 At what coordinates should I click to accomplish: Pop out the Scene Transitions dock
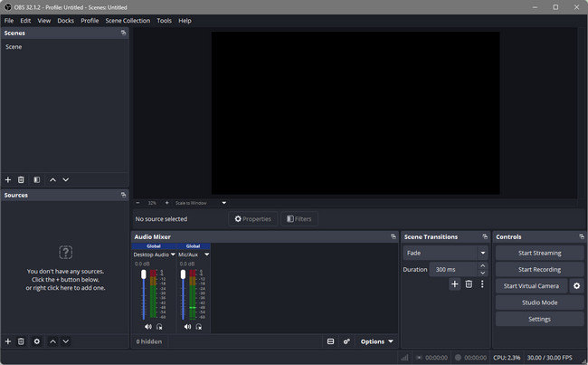pyautogui.click(x=485, y=236)
